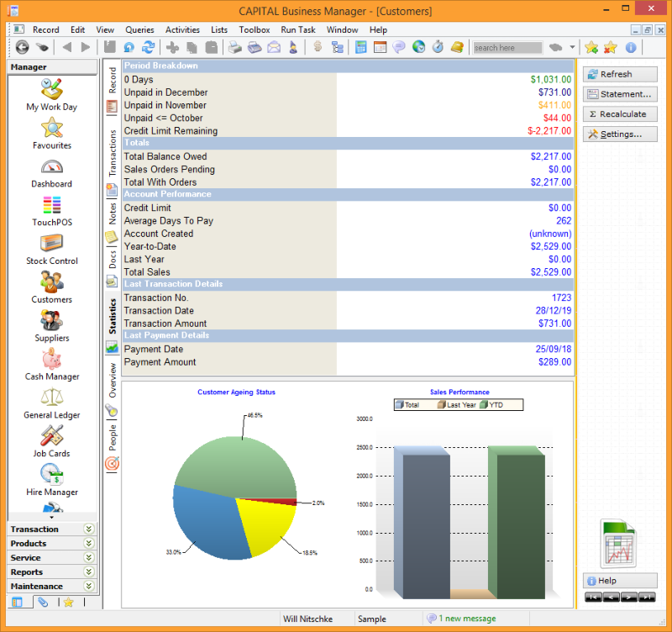Click the small arrow below Manager icons

coord(52,518)
